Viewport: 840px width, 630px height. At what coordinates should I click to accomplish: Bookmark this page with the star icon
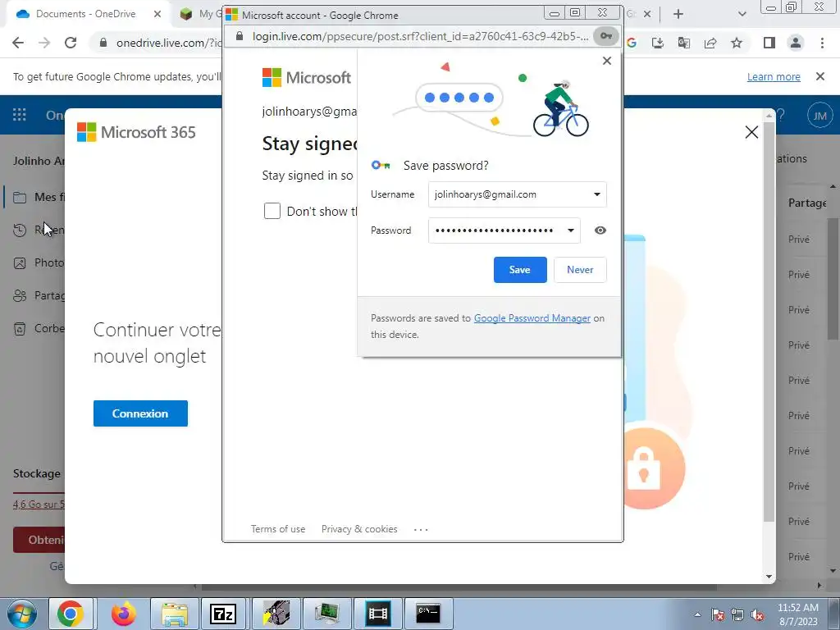pos(737,43)
